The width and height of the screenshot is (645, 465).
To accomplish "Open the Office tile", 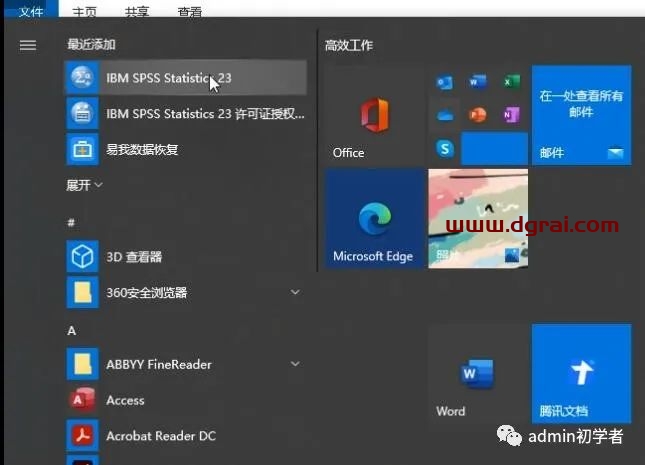I will coord(374,115).
